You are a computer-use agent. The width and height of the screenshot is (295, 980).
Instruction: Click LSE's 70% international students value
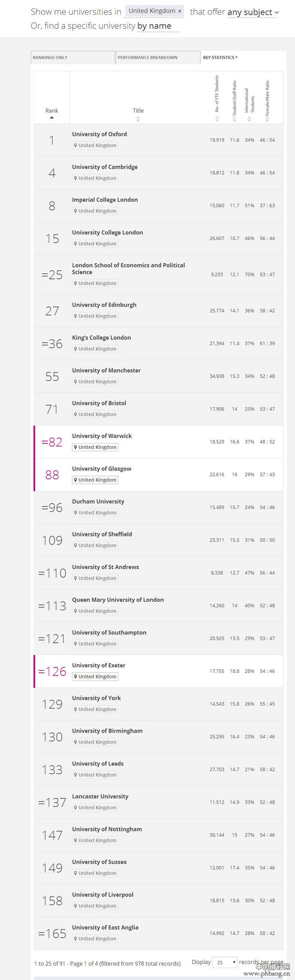[250, 275]
